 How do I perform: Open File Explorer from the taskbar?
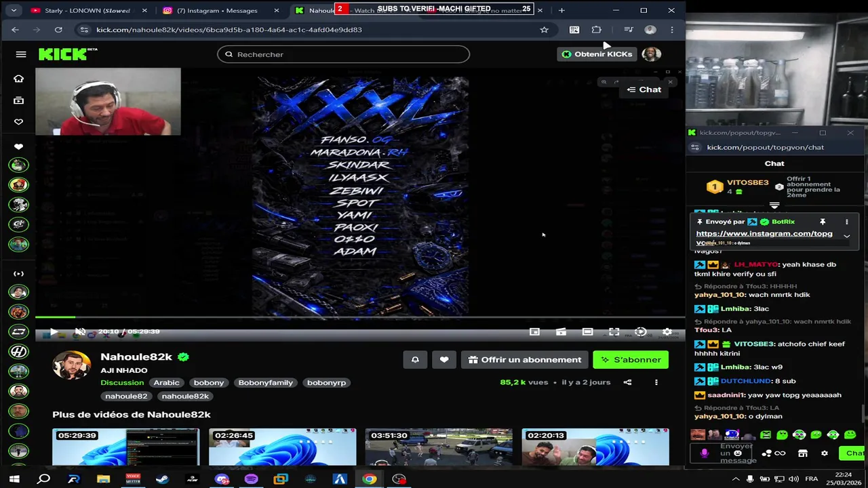[103, 479]
